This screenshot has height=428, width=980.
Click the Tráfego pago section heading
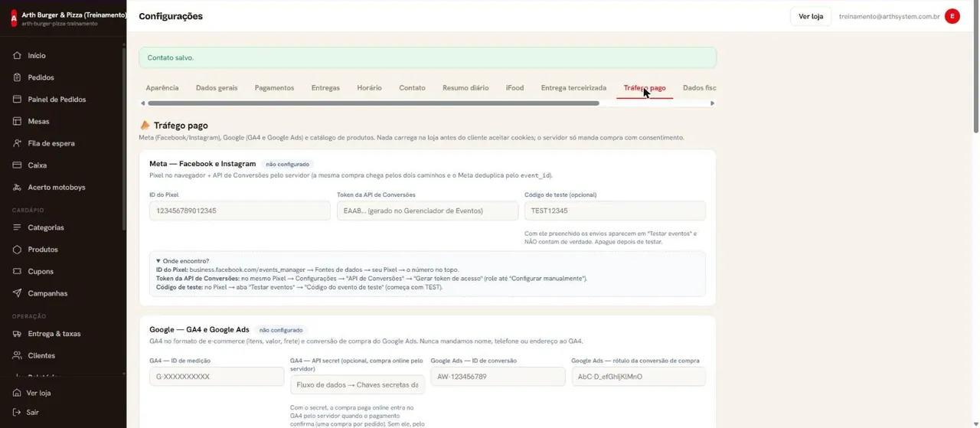[181, 126]
